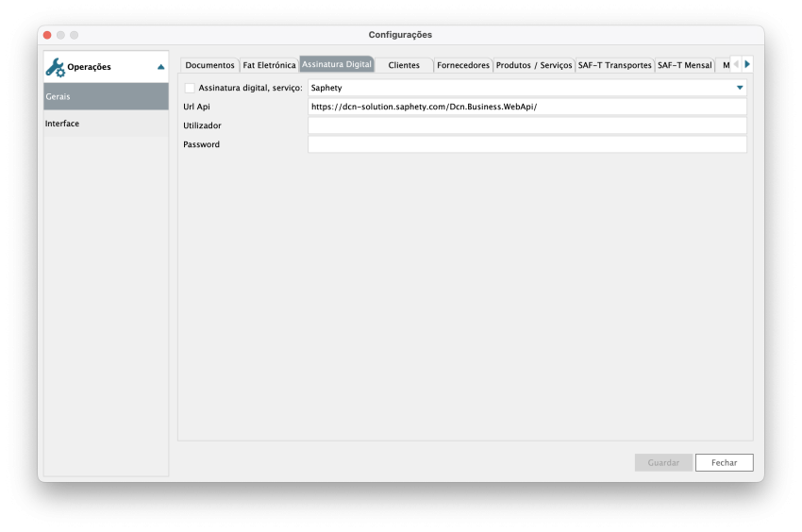Enable the Assinatura digital checkbox
Screen dimensions: 802x532
pyautogui.click(x=190, y=88)
